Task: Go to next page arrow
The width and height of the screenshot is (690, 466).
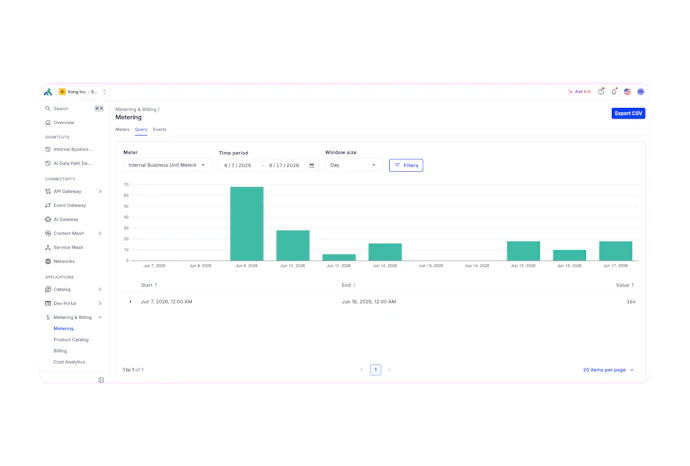Action: [x=389, y=370]
